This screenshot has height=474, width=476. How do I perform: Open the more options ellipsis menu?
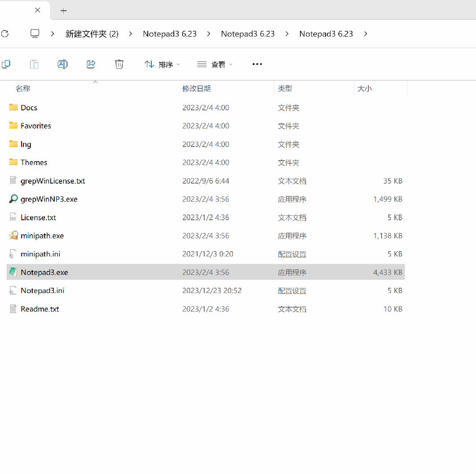click(x=257, y=64)
